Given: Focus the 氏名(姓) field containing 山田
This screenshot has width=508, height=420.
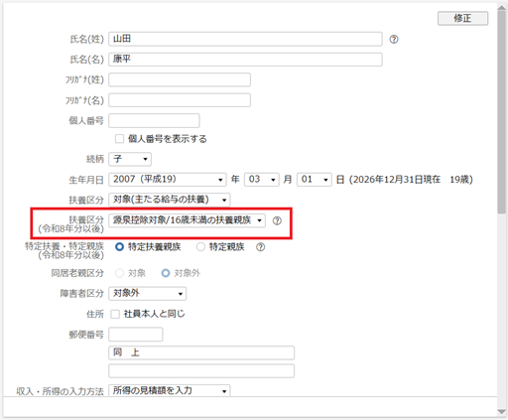Looking at the screenshot, I should [x=245, y=39].
